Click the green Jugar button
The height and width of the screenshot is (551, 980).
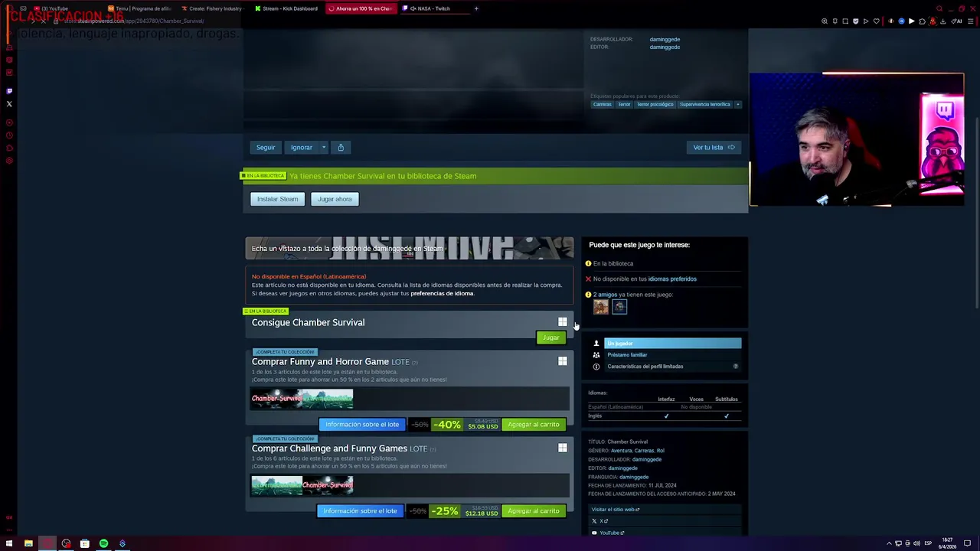click(x=550, y=337)
